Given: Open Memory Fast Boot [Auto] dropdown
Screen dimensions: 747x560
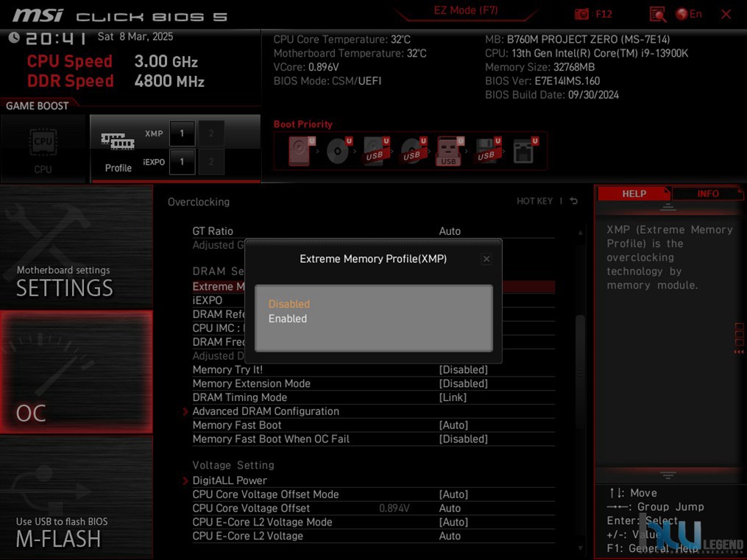Looking at the screenshot, I should (x=453, y=425).
